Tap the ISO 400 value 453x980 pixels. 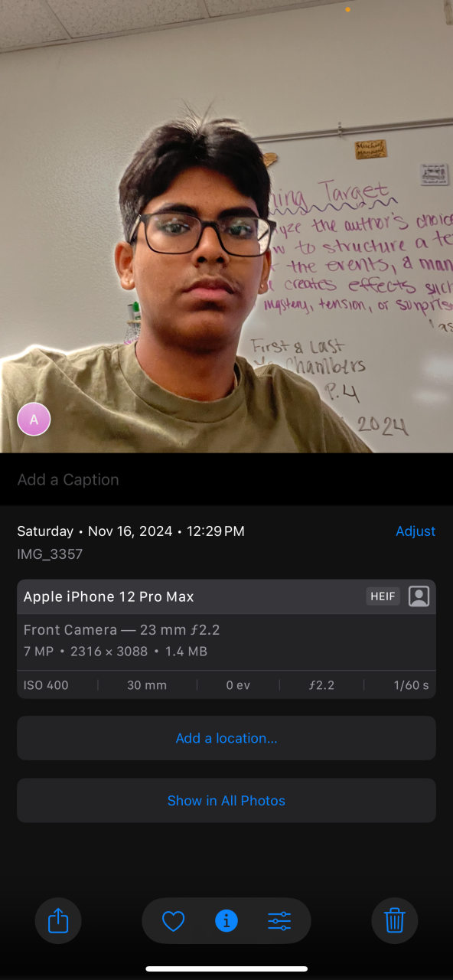click(46, 685)
